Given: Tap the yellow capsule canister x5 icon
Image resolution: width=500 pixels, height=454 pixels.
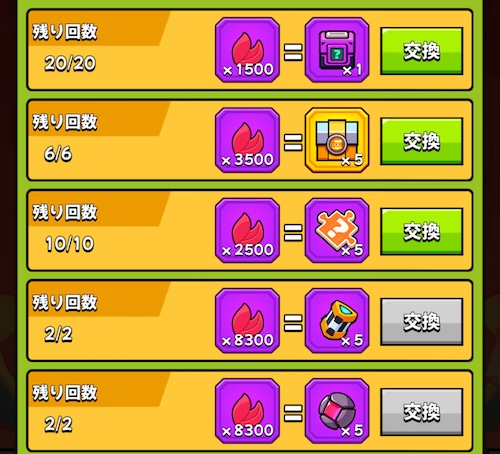Looking at the screenshot, I should (x=337, y=321).
